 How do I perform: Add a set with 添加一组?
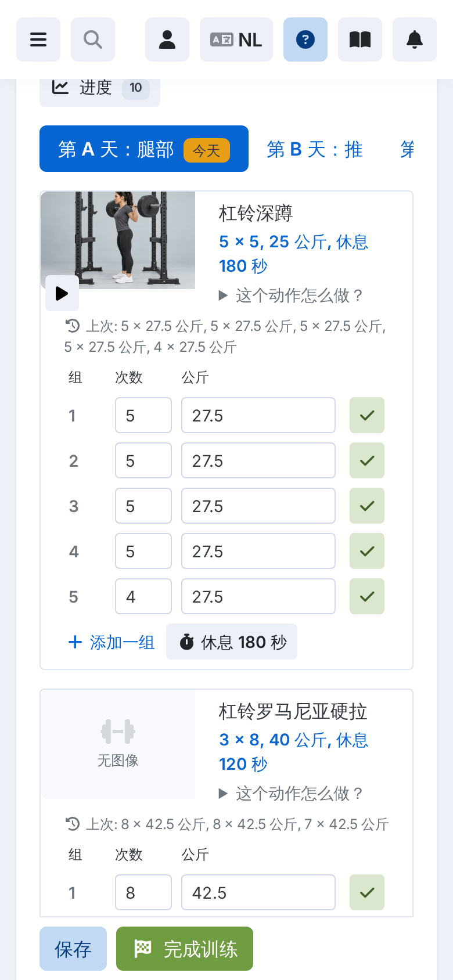112,642
